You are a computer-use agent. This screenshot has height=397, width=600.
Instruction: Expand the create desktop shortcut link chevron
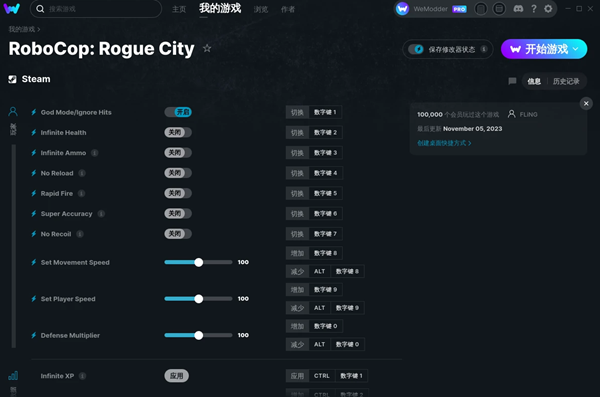coord(470,143)
